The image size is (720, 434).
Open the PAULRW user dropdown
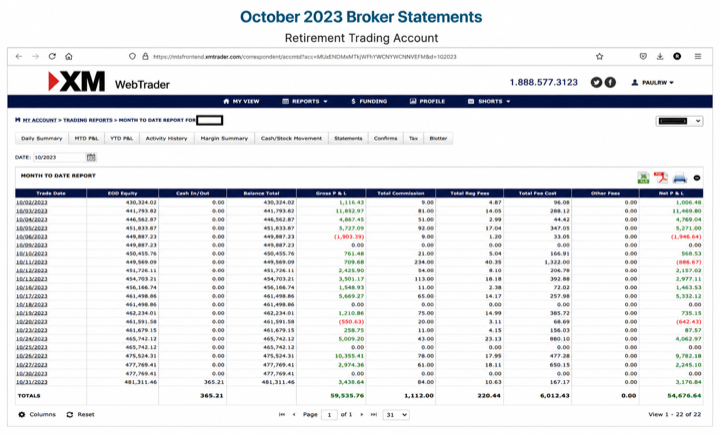652,83
